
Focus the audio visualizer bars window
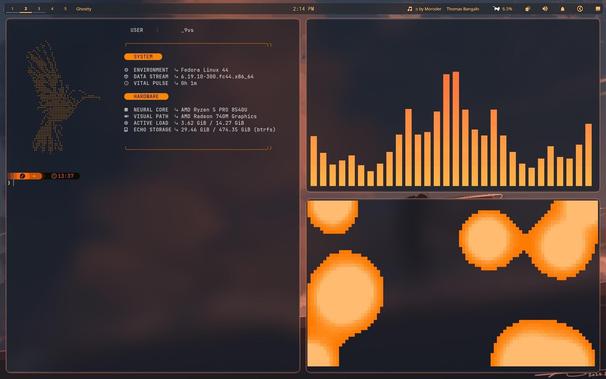tap(453, 105)
